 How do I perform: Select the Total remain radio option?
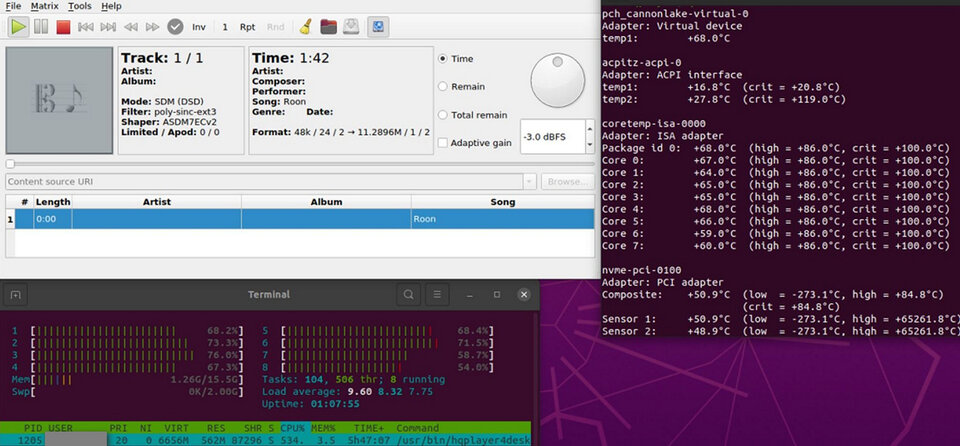[443, 115]
